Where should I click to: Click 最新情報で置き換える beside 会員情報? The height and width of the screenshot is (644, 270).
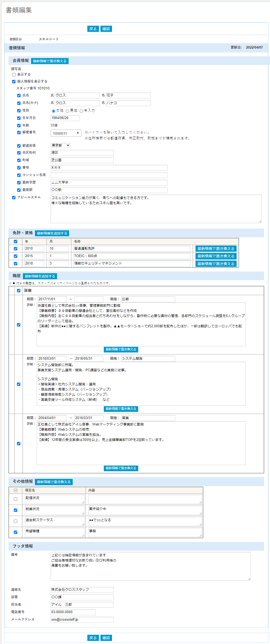50,61
